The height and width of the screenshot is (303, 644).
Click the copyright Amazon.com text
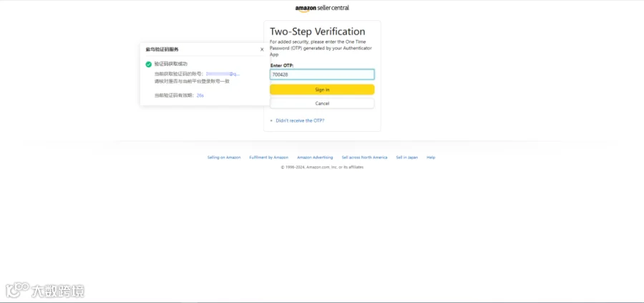322,168
